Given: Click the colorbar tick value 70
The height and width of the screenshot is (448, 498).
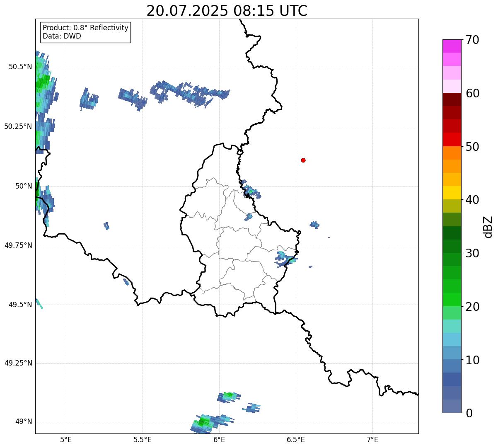Looking at the screenshot, I should pos(472,40).
